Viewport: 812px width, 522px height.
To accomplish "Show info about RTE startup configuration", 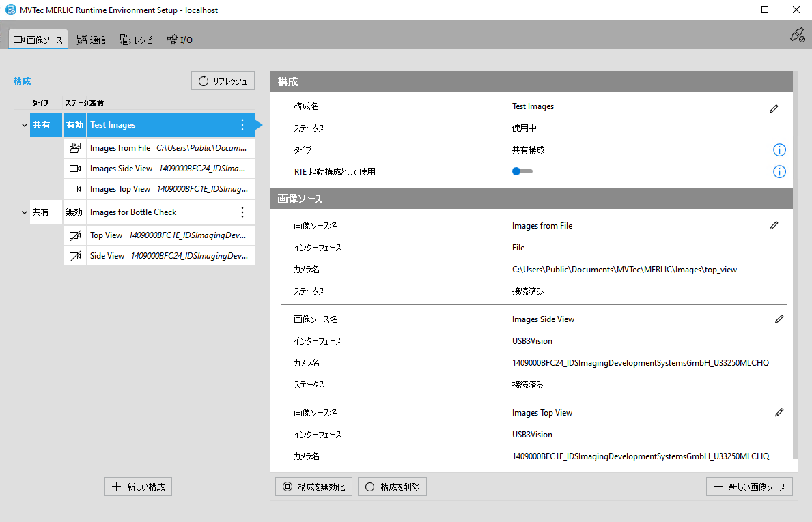I will pos(779,172).
